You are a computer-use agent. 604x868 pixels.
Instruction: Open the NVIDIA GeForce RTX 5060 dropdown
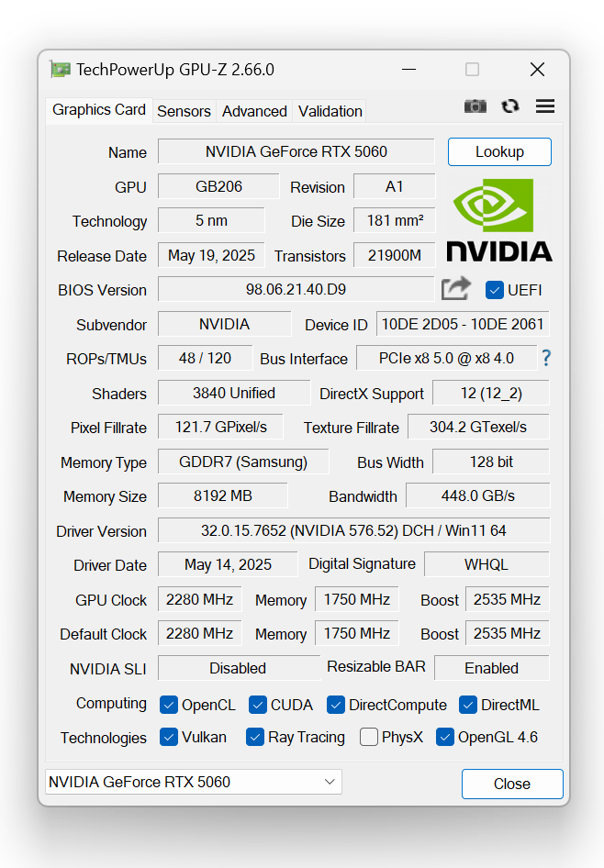[193, 782]
